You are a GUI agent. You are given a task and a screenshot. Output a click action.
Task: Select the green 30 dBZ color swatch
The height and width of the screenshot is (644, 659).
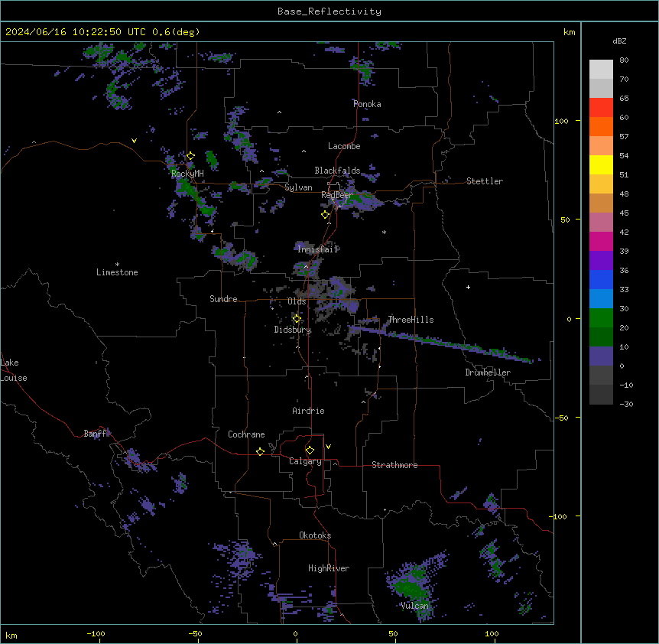(x=601, y=318)
